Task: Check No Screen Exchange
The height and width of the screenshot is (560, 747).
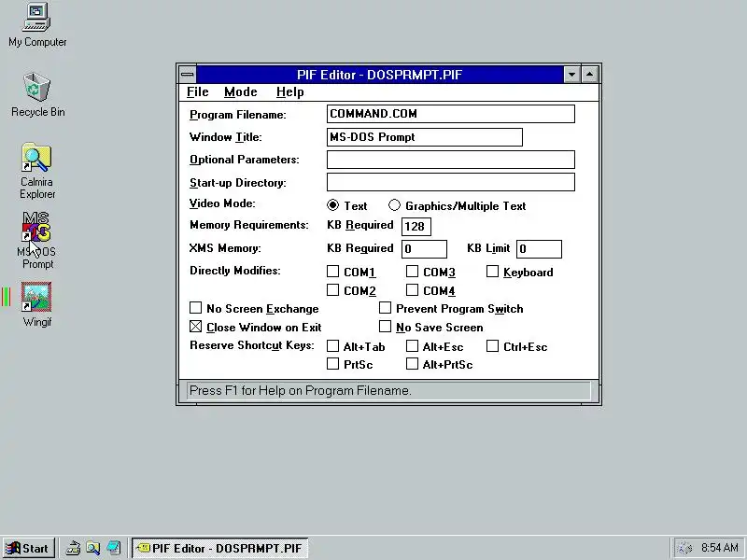Action: 196,308
